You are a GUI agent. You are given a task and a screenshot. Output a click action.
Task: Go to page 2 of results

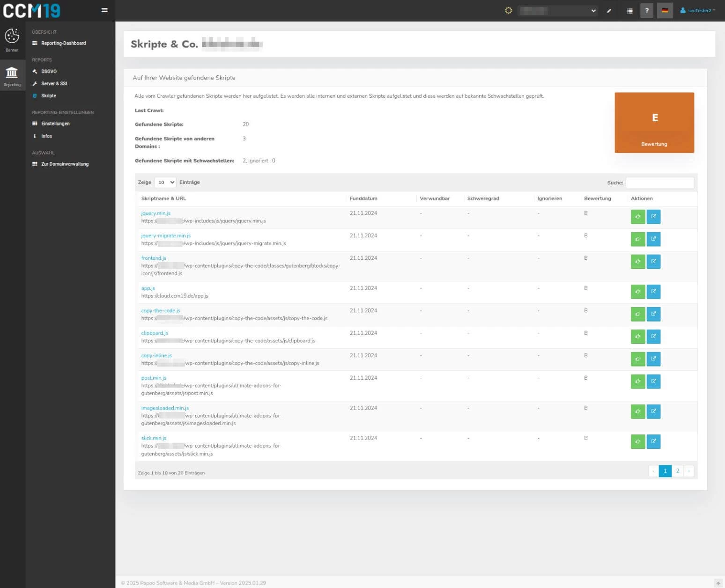[x=677, y=471]
